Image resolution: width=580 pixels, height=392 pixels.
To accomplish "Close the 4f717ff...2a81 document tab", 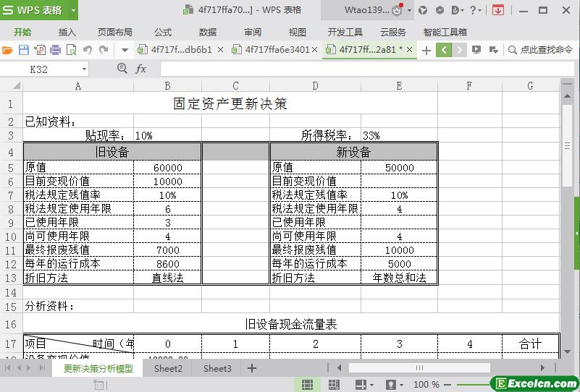I will 409,49.
